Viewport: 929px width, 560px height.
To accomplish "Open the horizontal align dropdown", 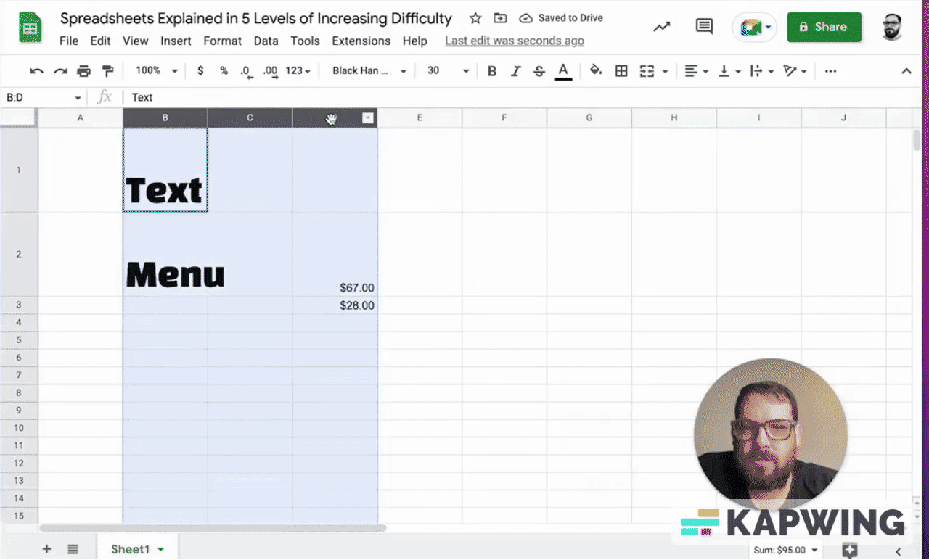I will tap(696, 71).
